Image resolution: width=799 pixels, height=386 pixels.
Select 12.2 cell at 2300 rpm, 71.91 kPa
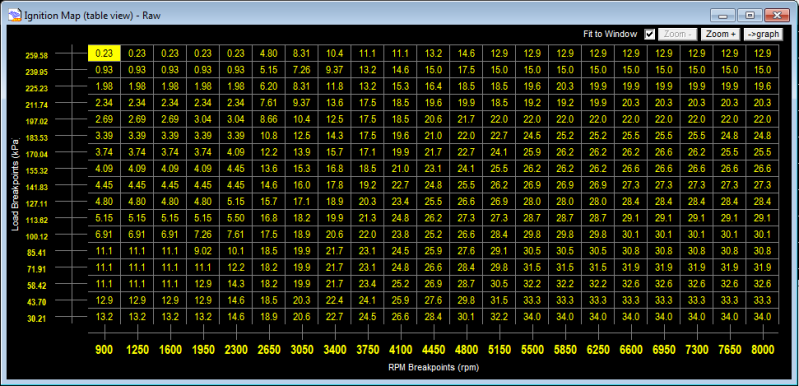[236, 267]
